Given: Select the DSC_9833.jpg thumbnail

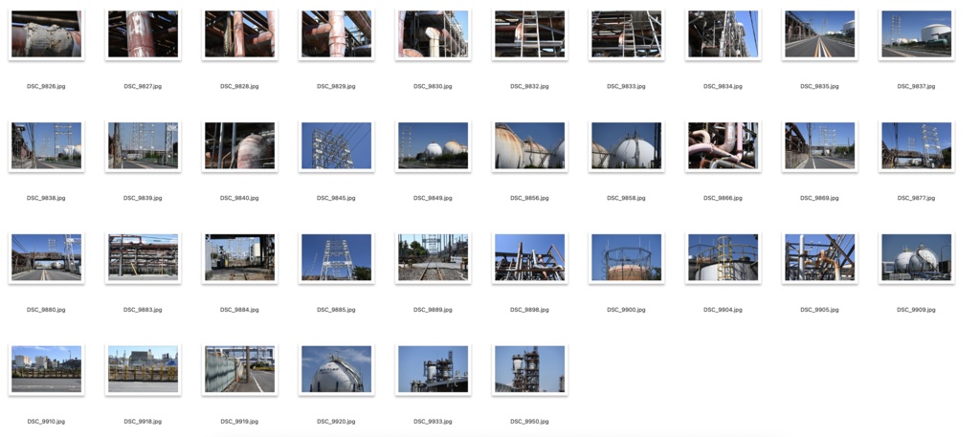Looking at the screenshot, I should (x=626, y=34).
